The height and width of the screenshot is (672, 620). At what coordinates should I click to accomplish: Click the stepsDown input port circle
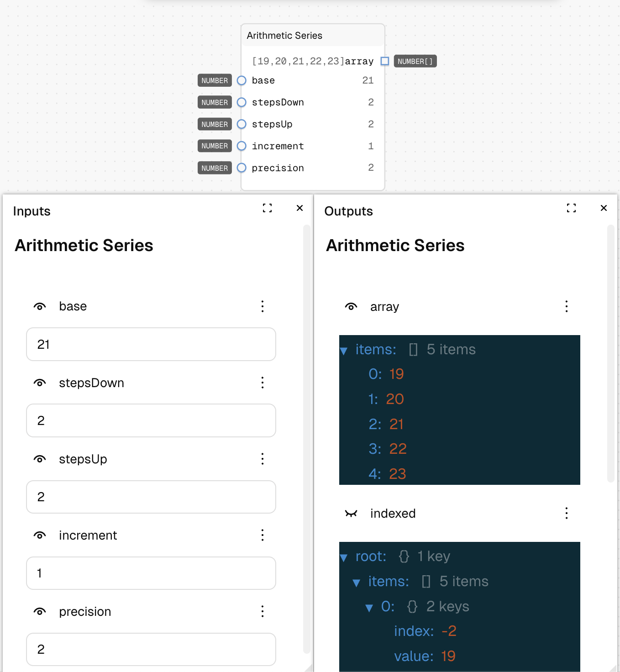[242, 102]
